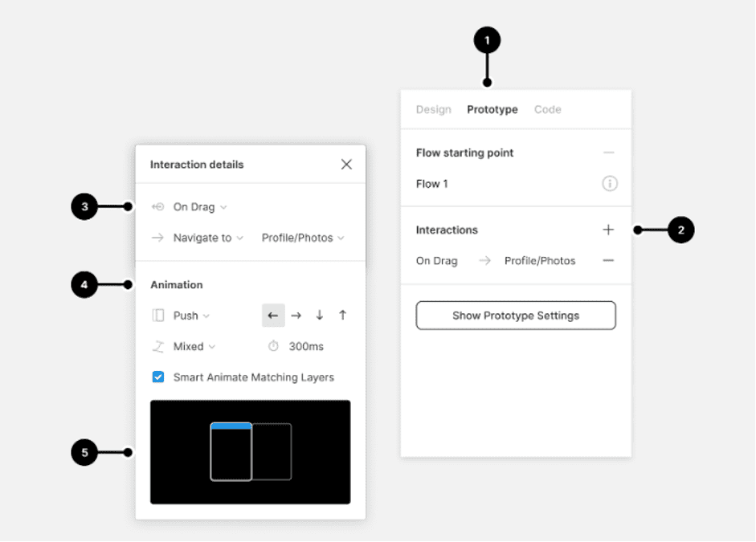Select the upward push direction arrow
The image size is (756, 542).
(342, 316)
